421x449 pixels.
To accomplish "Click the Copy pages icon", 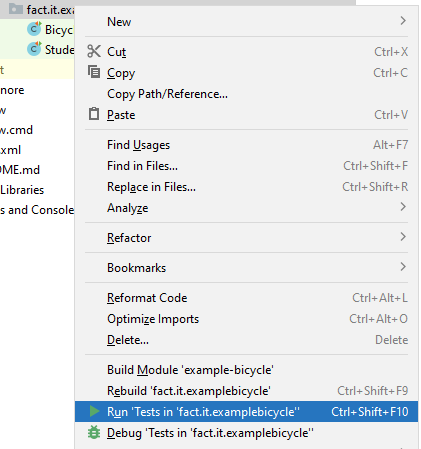I will (x=94, y=72).
